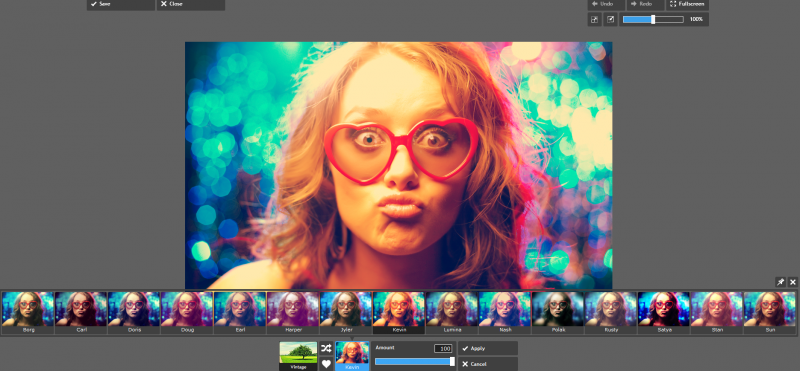Select the Satya filter thumbnail
This screenshot has width=800, height=371.
(x=664, y=313)
